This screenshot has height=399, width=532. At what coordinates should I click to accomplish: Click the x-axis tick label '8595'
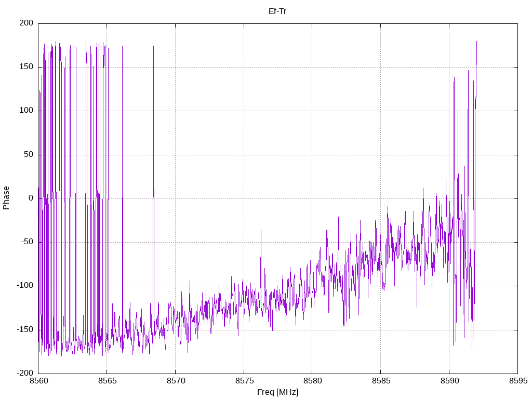(518, 381)
